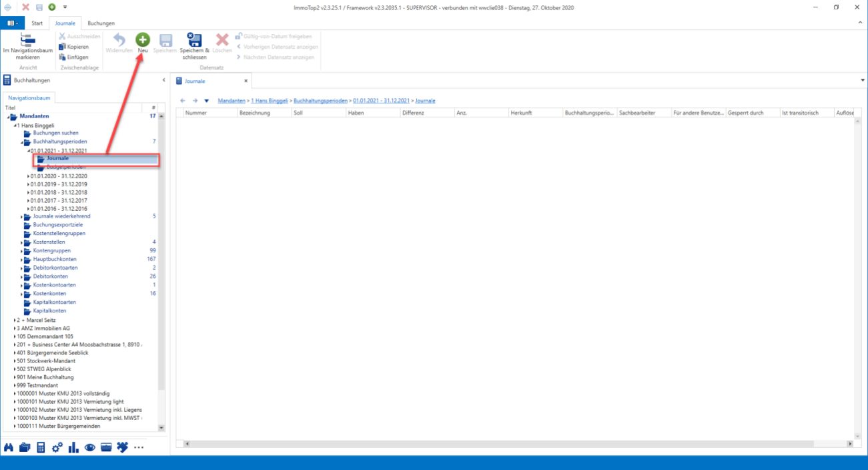This screenshot has width=868, height=470.
Task: Click the 1 Hans Binggeli breadcrumb link
Action: (270, 101)
